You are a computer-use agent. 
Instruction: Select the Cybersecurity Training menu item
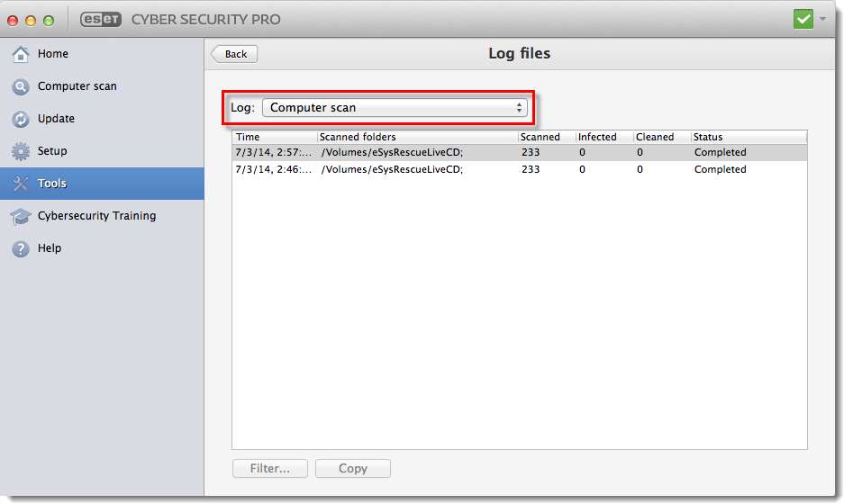coord(96,216)
